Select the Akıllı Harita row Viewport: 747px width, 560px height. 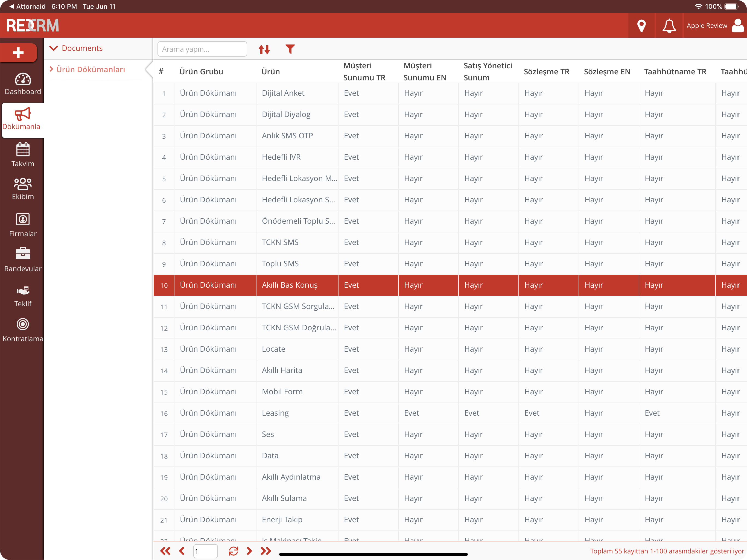(x=450, y=371)
